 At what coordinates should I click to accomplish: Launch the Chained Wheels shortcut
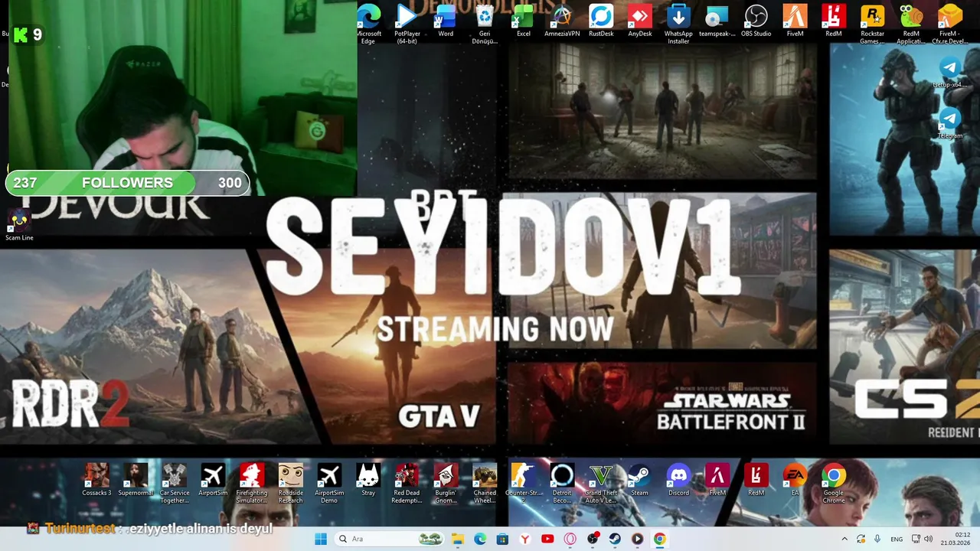[x=485, y=483]
